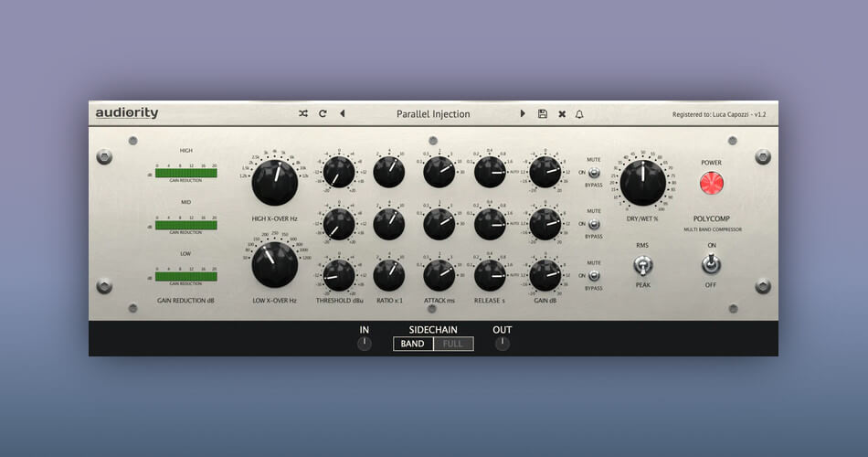
Task: Open the Parallel Injection preset list
Action: (x=433, y=114)
